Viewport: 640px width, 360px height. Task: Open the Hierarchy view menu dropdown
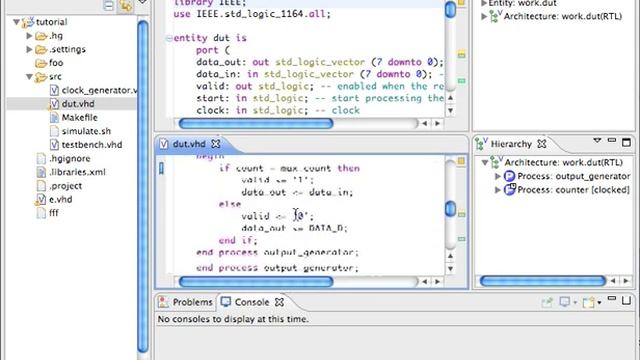click(x=597, y=141)
